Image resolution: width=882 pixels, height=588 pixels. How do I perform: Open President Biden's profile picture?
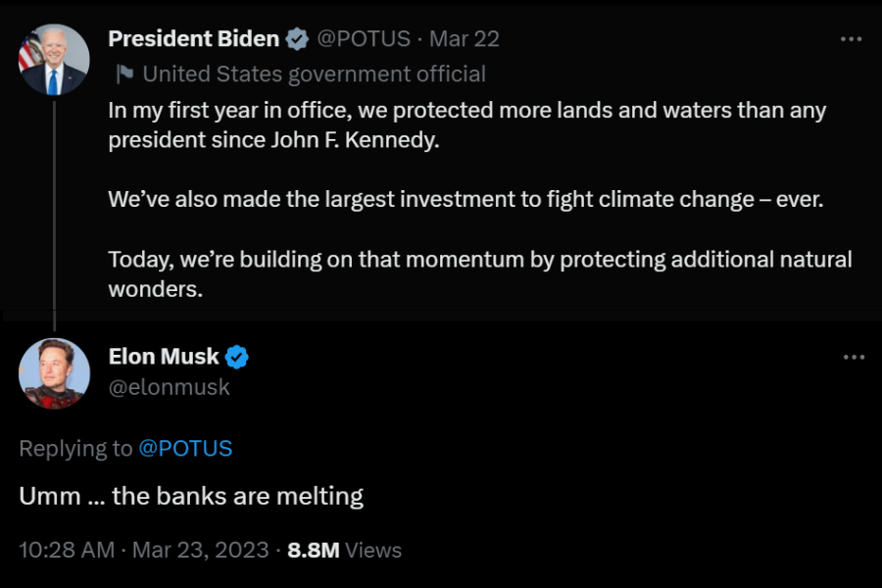click(x=54, y=60)
